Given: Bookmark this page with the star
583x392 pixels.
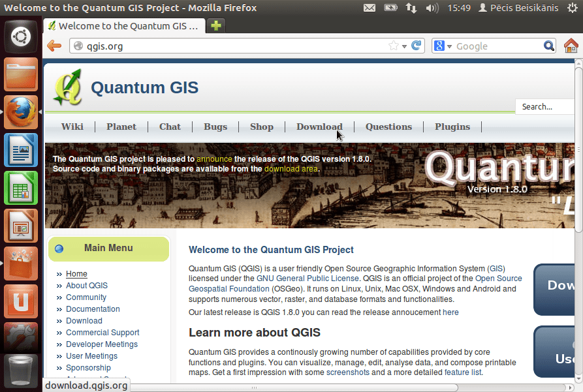Looking at the screenshot, I should pyautogui.click(x=394, y=46).
